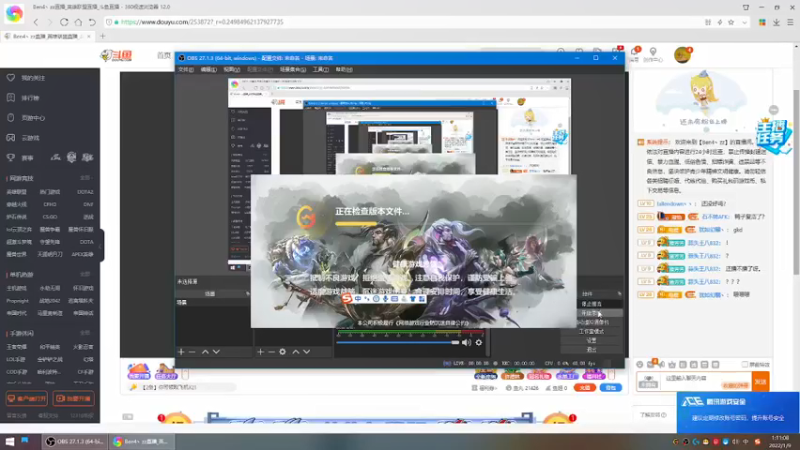The height and width of the screenshot is (450, 800).
Task: Open audio mixer gear settings in OBS
Action: tap(479, 343)
